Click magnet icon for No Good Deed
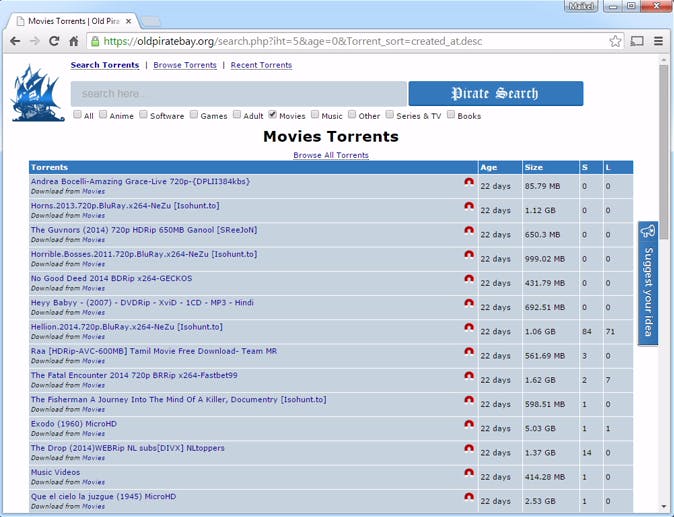The image size is (674, 517). point(469,278)
